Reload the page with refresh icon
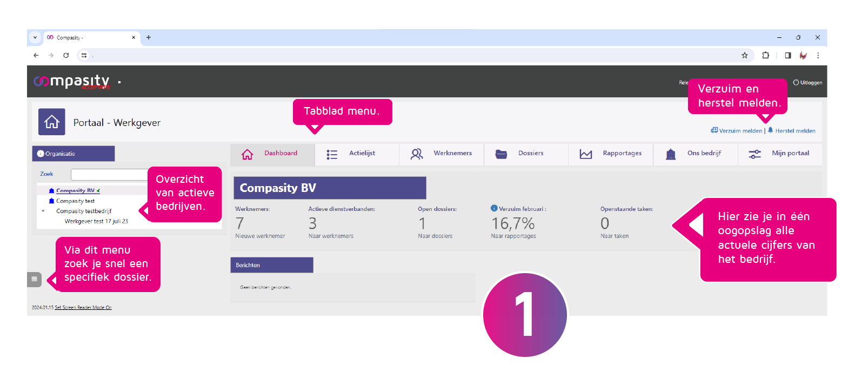This screenshot has height=384, width=868. (x=66, y=55)
